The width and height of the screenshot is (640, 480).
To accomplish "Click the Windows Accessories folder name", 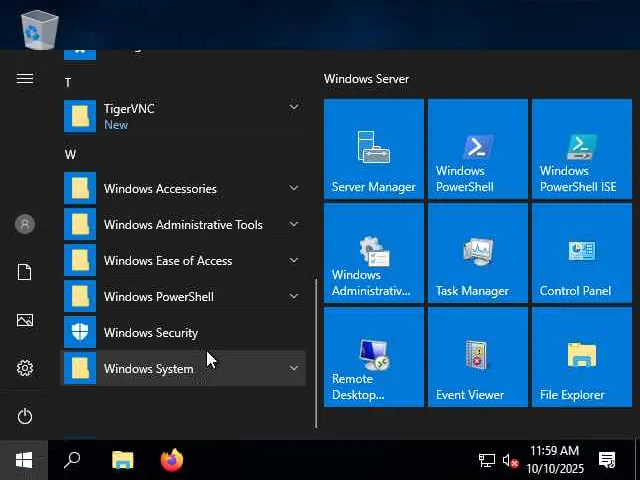I will pos(160,189).
